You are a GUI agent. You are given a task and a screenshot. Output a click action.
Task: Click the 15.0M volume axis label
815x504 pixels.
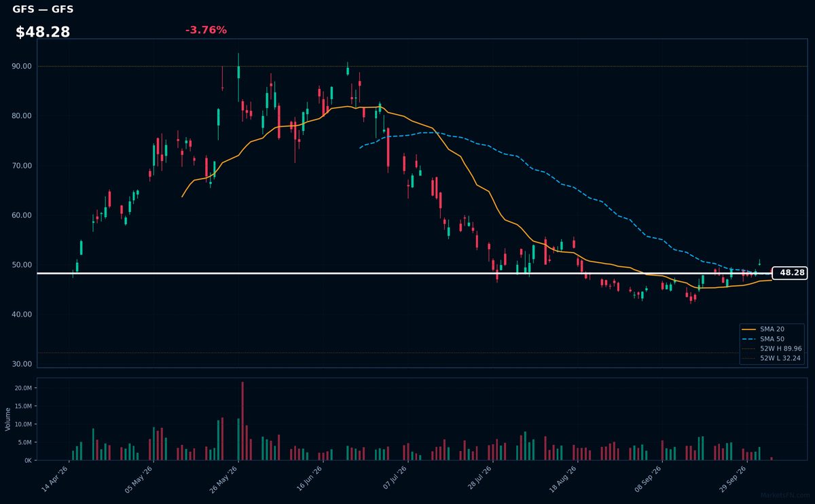coord(23,406)
